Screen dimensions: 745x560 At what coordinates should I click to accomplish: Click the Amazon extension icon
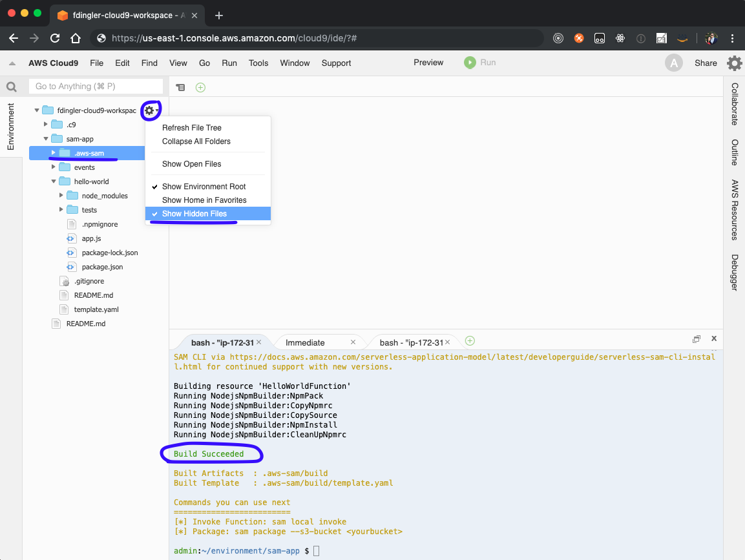(x=682, y=39)
